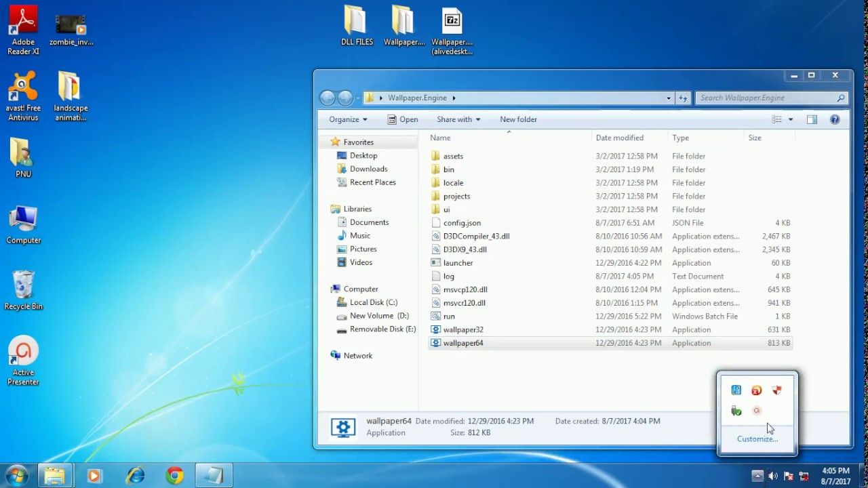The width and height of the screenshot is (868, 488).
Task: Expand the Share with dropdown
Action: pos(458,119)
